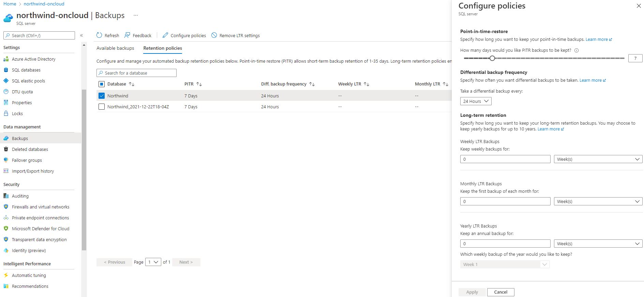This screenshot has width=644, height=297.
Task: Click the Automatic tuning lightning icon
Action: click(x=6, y=275)
